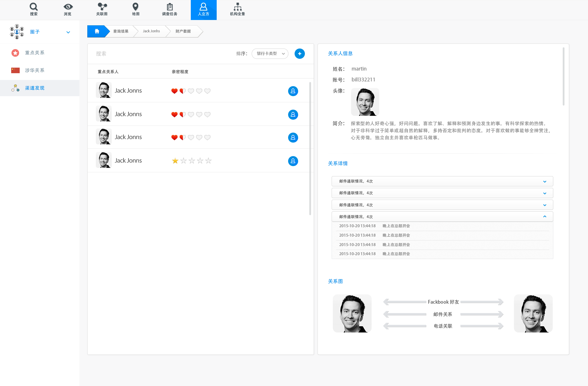This screenshot has height=386, width=588.
Task: Click the fifth heart in first row
Action: 207,91
